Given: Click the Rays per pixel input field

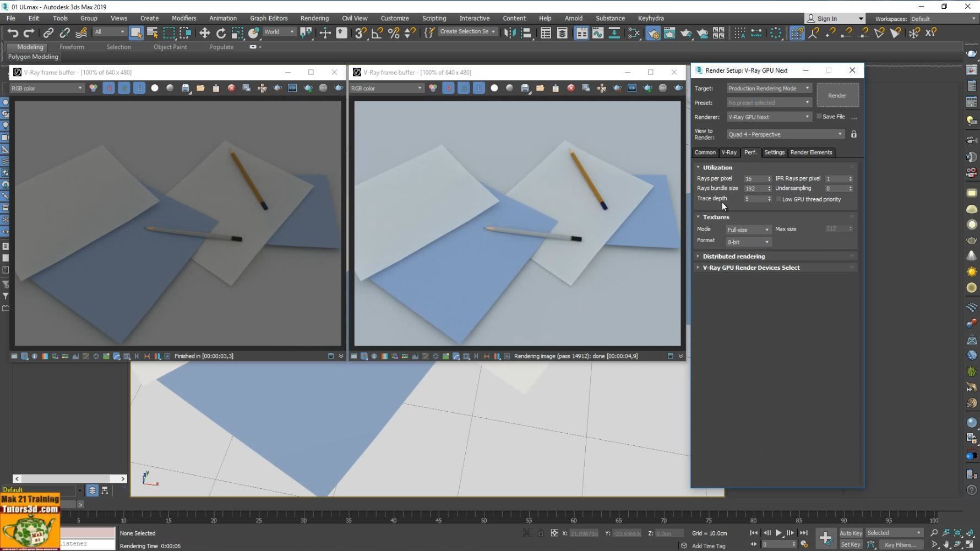Looking at the screenshot, I should point(754,179).
